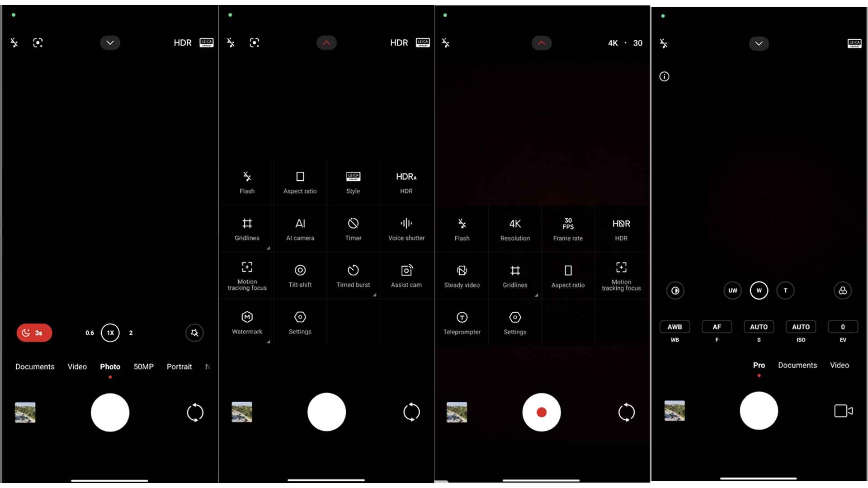868x488 pixels.
Task: Open Tilt-shift camera effect
Action: pyautogui.click(x=300, y=274)
